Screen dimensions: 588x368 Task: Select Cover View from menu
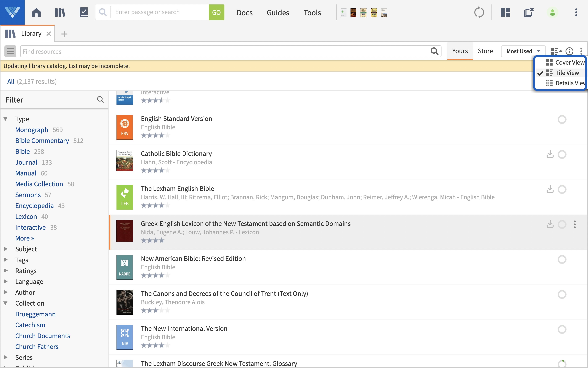pyautogui.click(x=565, y=63)
